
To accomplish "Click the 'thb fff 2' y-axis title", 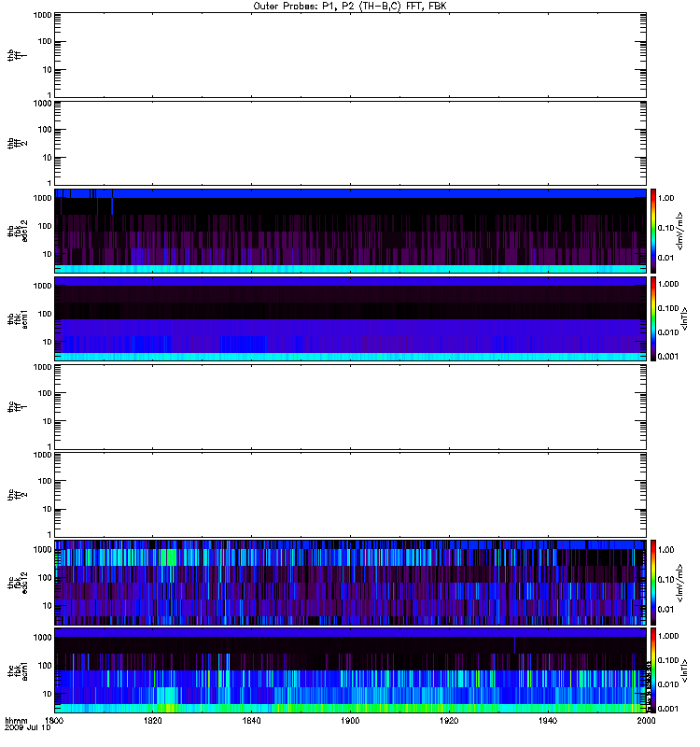I will (18, 143).
